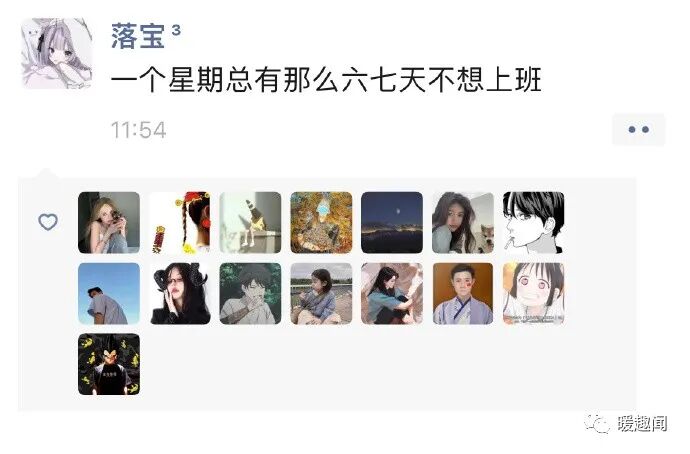Tap the heart like icon
Screen dimensions: 690x454
48,222
